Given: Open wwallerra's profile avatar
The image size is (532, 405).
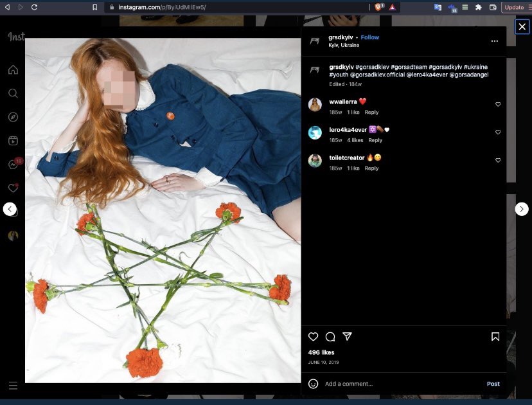Looking at the screenshot, I should click(315, 105).
